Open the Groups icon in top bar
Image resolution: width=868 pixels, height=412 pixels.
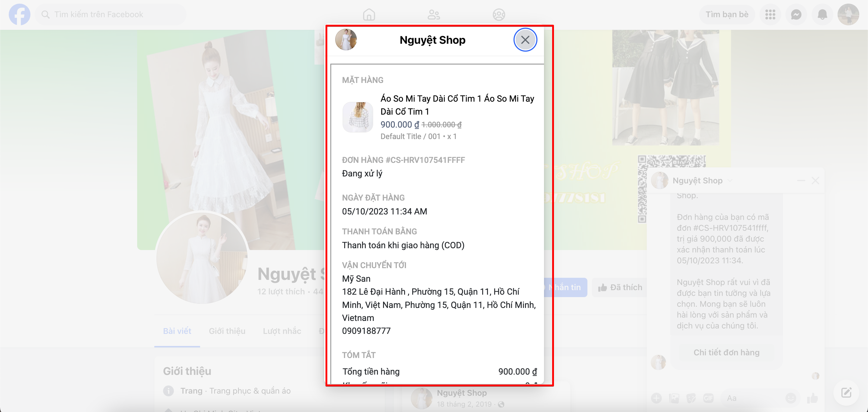[499, 14]
